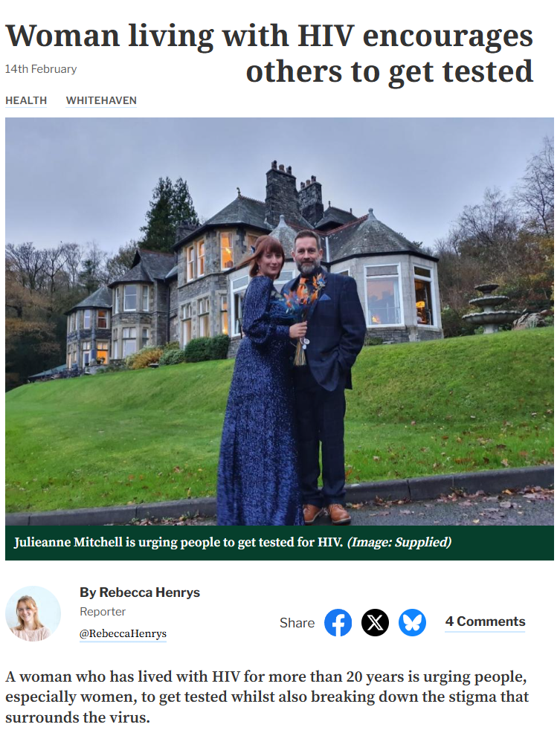Image resolution: width=560 pixels, height=730 pixels.
Task: Share the article on X
Action: tap(375, 622)
